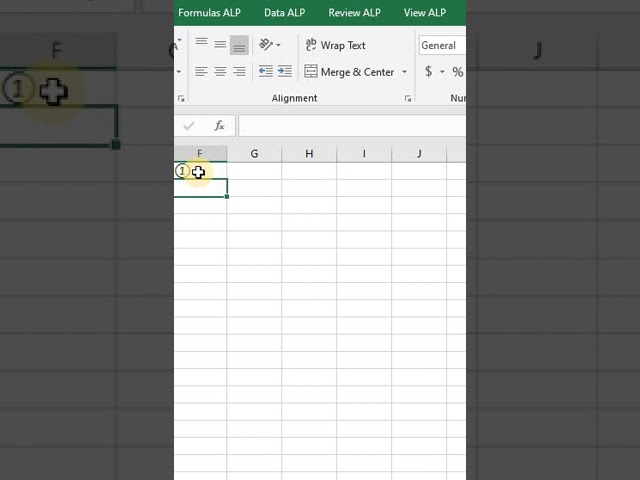Image resolution: width=640 pixels, height=480 pixels.
Task: Select column I header
Action: point(364,153)
